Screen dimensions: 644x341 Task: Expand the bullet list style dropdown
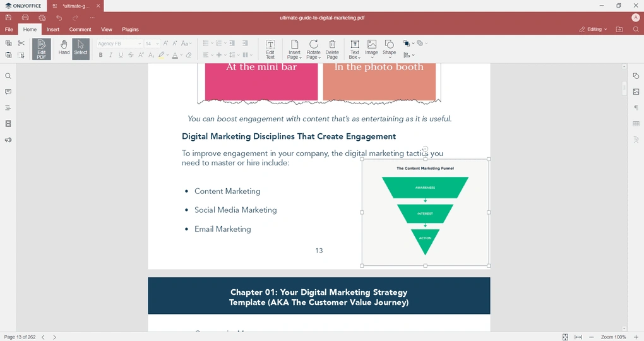[212, 43]
